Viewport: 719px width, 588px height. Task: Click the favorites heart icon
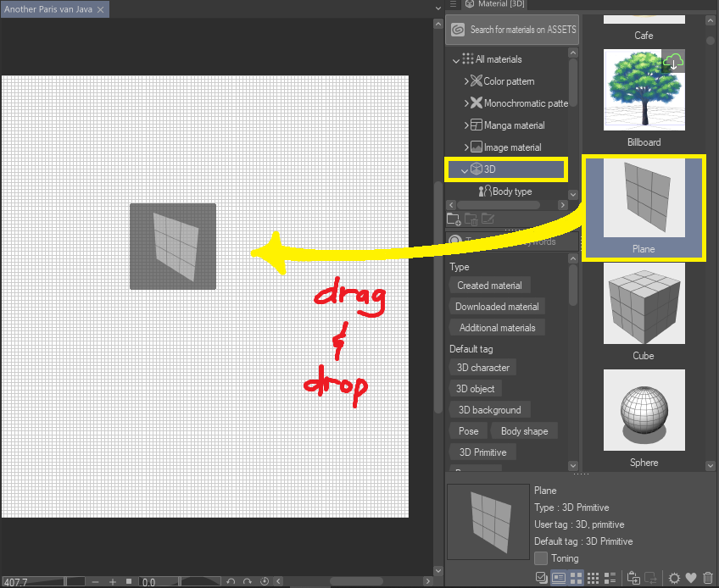pyautogui.click(x=691, y=578)
